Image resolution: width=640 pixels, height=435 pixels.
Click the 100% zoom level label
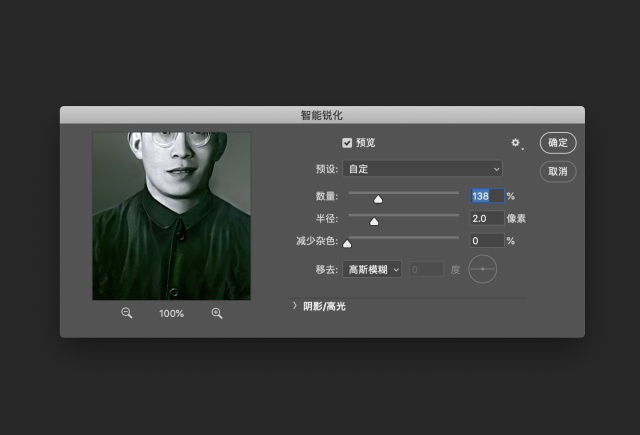point(171,314)
